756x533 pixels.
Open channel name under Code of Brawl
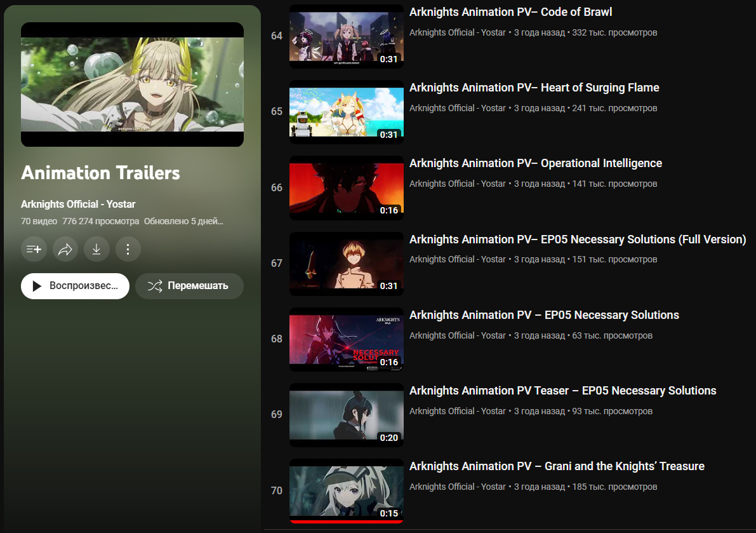457,32
